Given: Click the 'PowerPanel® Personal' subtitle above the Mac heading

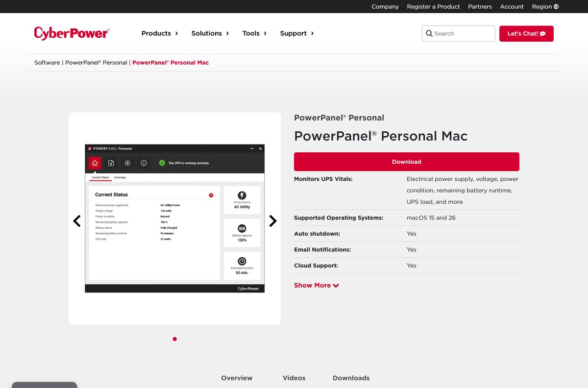Looking at the screenshot, I should pos(339,118).
